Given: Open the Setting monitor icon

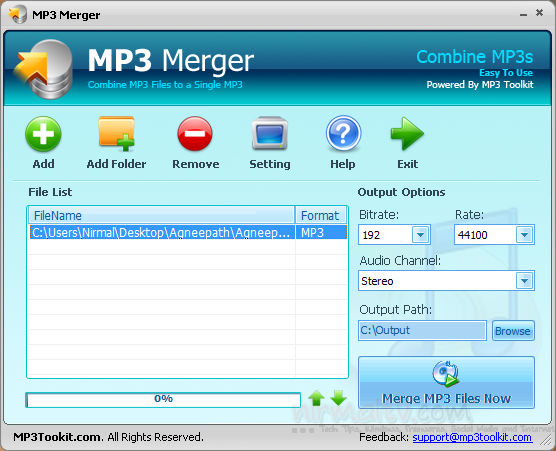Looking at the screenshot, I should click(269, 133).
